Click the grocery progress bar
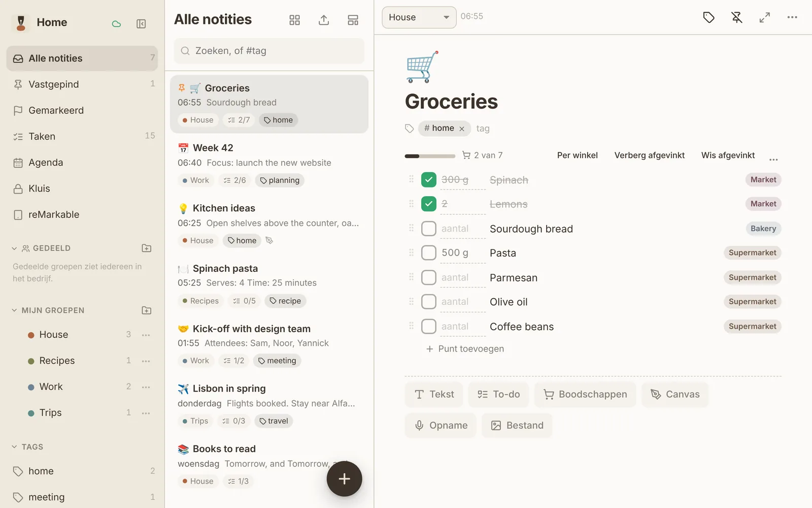This screenshot has width=812, height=508. point(430,156)
